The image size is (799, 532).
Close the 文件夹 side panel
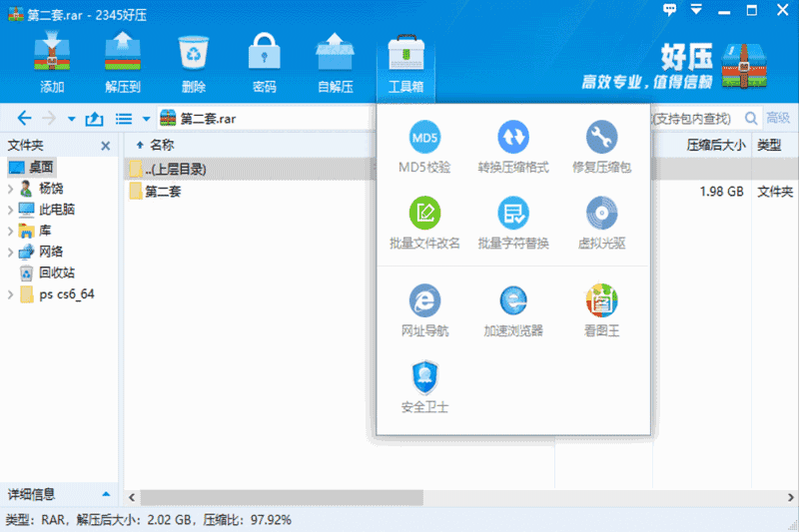106,146
